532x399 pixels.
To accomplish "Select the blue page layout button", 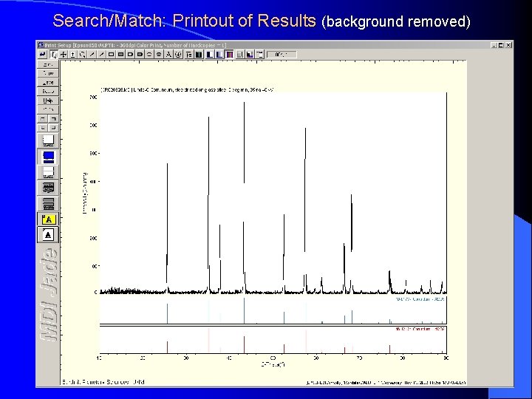I will pos(48,157).
